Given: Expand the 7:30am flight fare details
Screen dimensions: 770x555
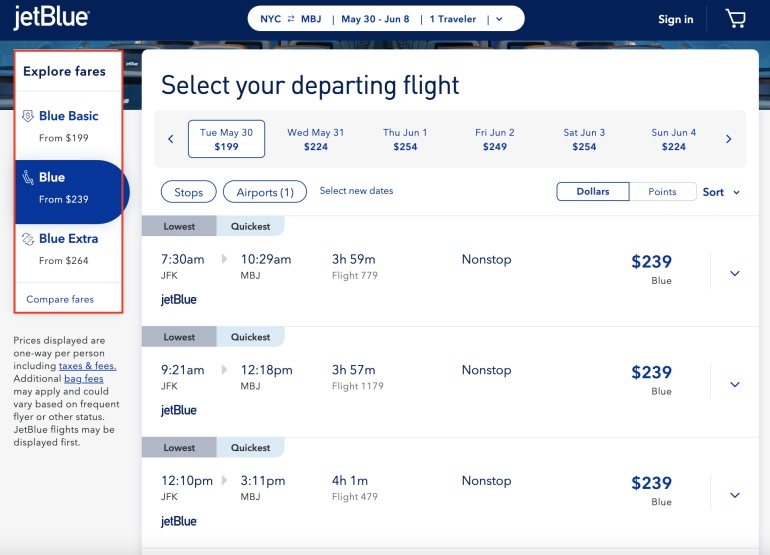Looking at the screenshot, I should pos(735,273).
